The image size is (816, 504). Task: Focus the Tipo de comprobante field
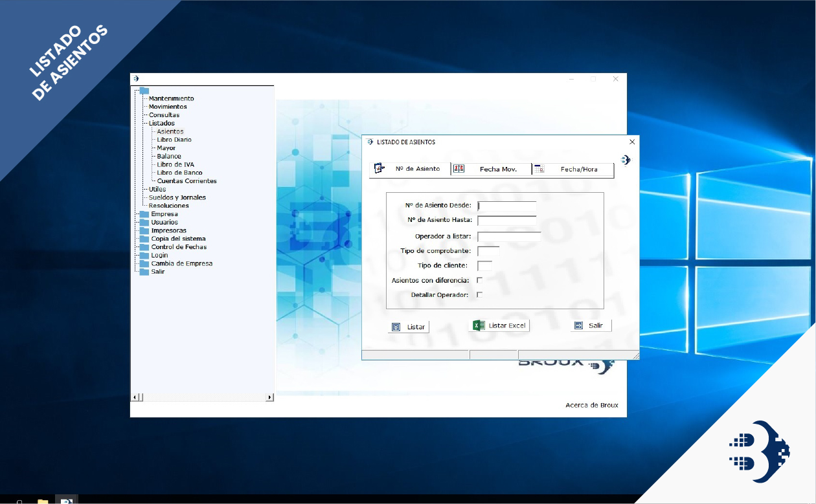click(488, 251)
